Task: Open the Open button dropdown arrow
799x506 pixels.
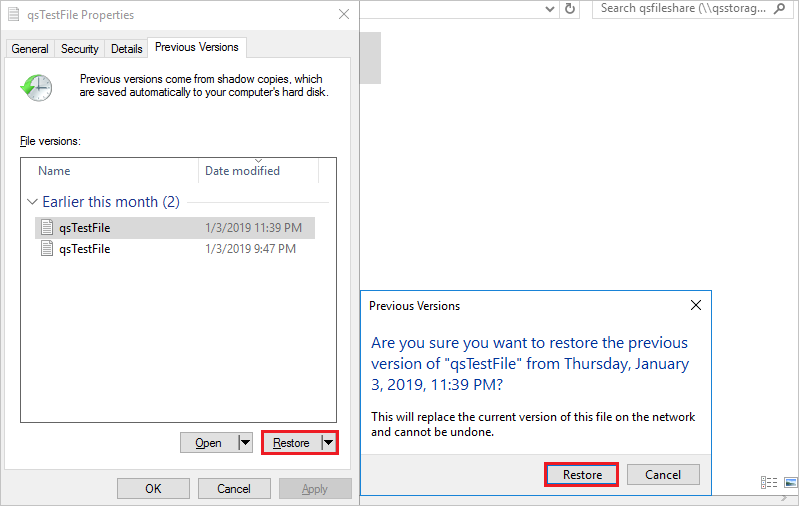Action: click(245, 443)
